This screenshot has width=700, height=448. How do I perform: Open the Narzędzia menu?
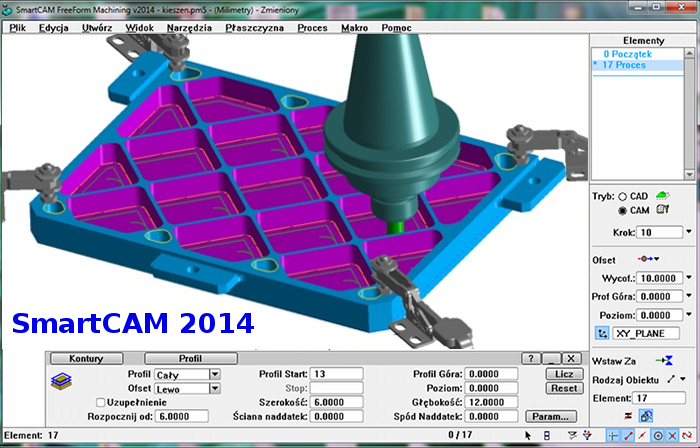click(189, 28)
